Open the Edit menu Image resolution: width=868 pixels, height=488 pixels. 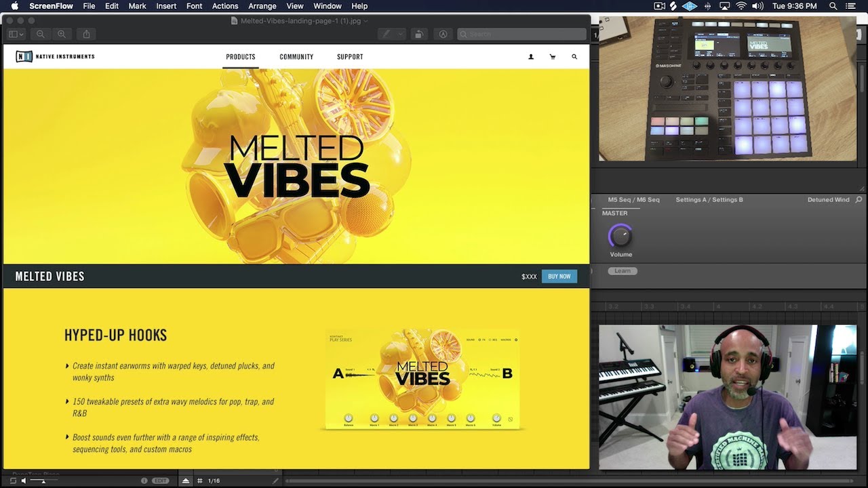click(x=112, y=6)
